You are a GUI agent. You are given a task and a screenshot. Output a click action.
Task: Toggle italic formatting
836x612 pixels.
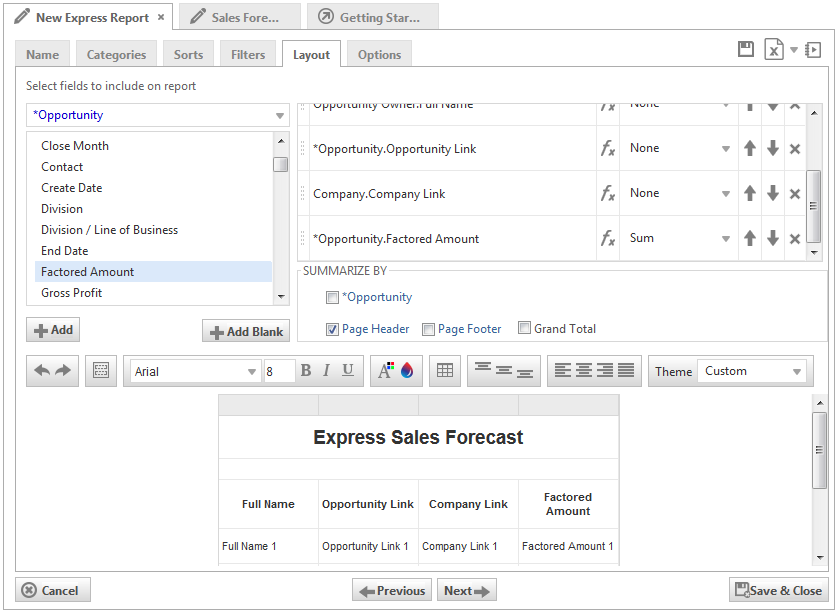pyautogui.click(x=326, y=371)
